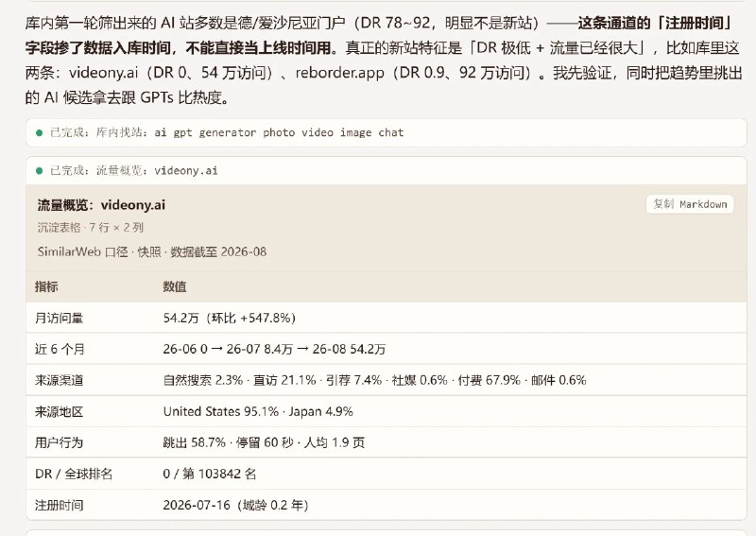The height and width of the screenshot is (536, 756).
Task: Select the 来源渠道 row label
Action: [x=59, y=380]
